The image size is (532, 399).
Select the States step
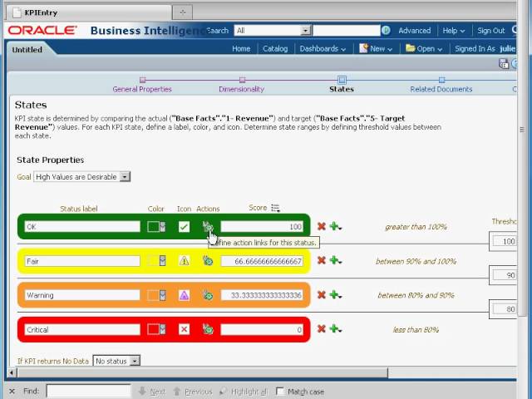[342, 85]
